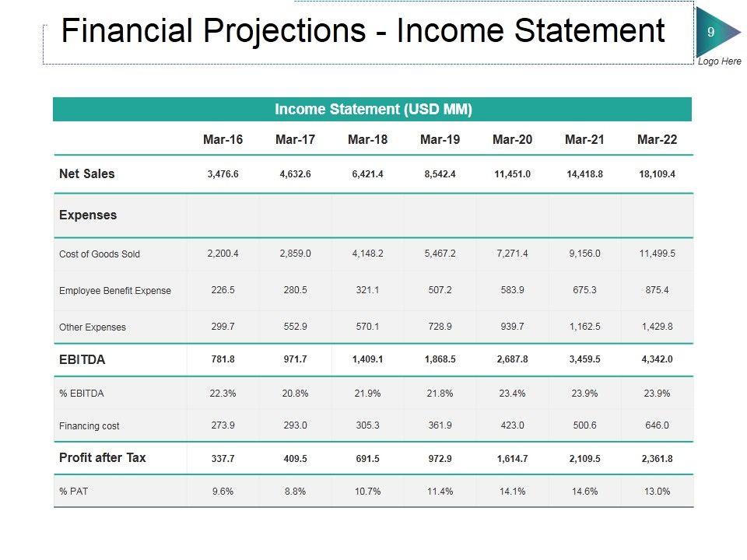Click the teal slide number 9 triangle
The image size is (747, 560).
click(712, 32)
